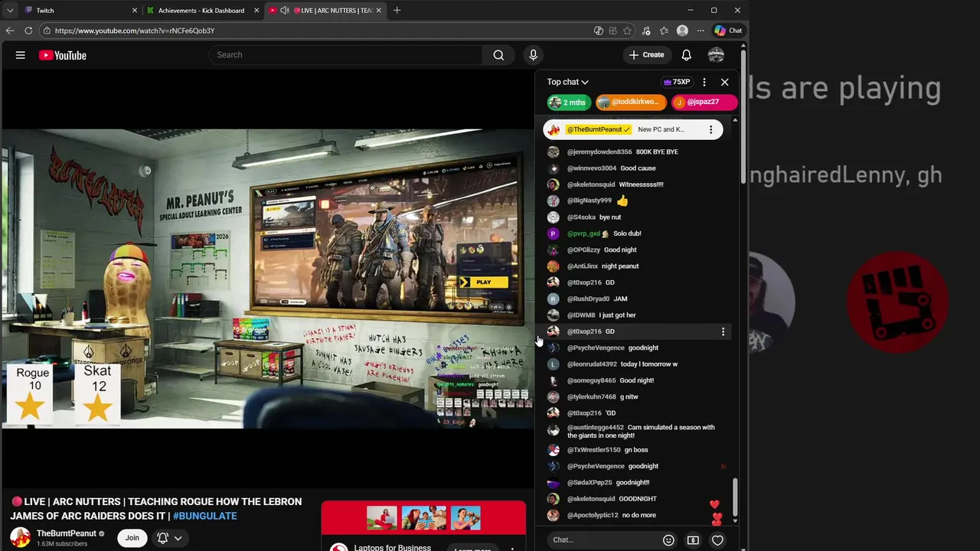This screenshot has width=980, height=551.
Task: Open Copilot Chat in browser
Action: pos(728,31)
